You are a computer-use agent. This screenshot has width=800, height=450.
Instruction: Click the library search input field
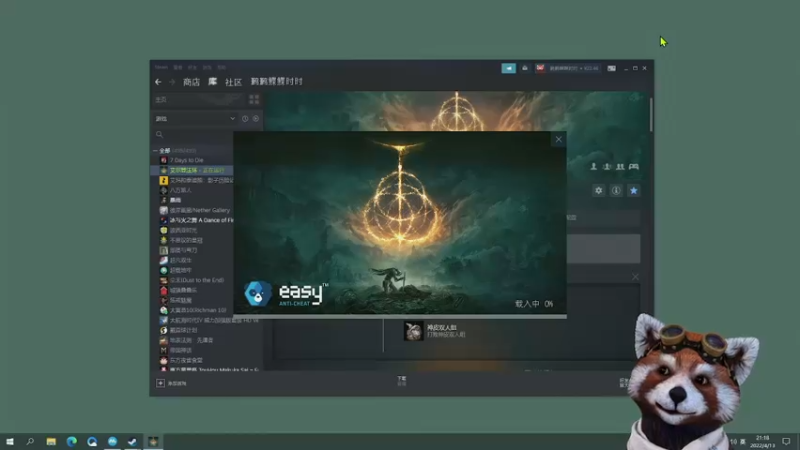tap(207, 134)
